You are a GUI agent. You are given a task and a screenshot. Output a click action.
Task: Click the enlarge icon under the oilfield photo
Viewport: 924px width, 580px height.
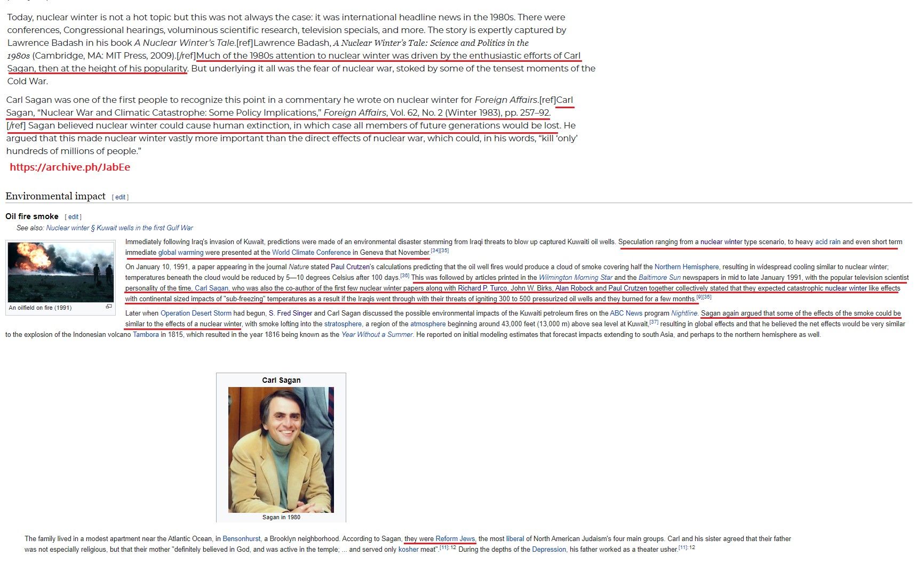109,307
